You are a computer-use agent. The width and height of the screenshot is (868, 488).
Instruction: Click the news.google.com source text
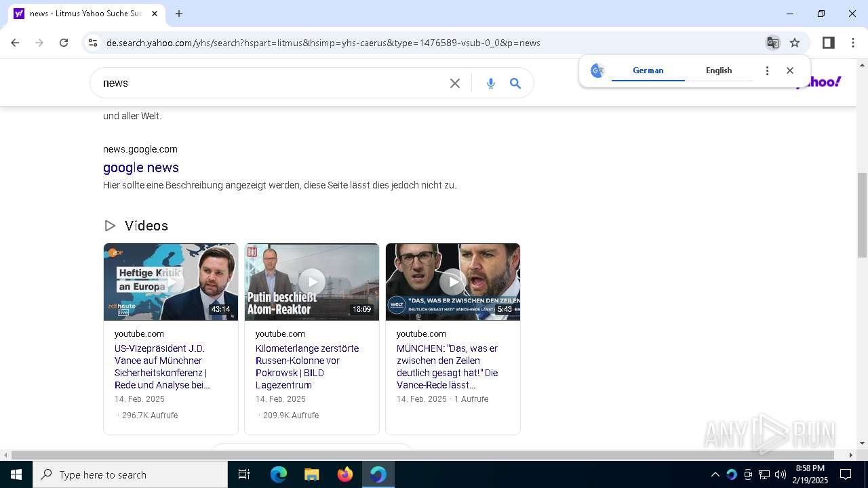coord(140,149)
